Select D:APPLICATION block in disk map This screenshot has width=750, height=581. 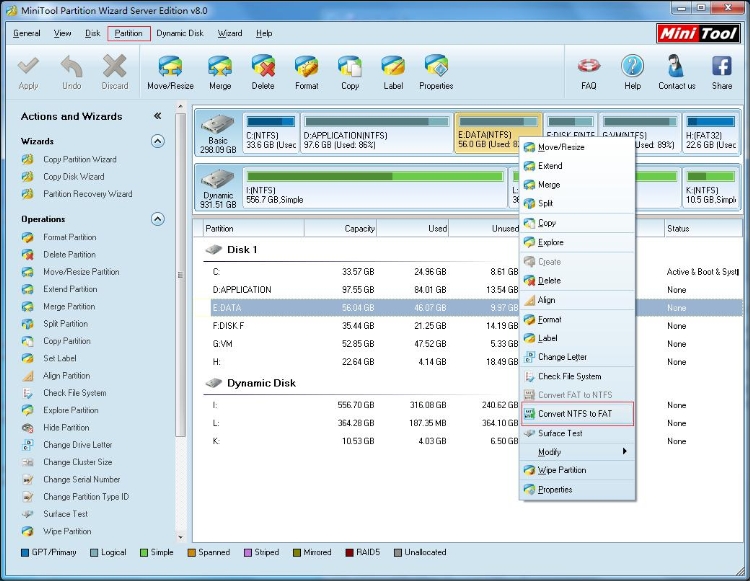[x=377, y=133]
